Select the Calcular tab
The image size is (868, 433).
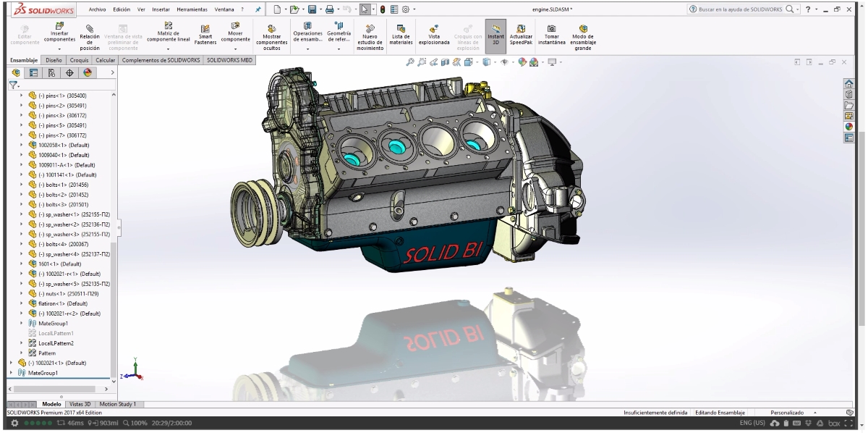[106, 60]
